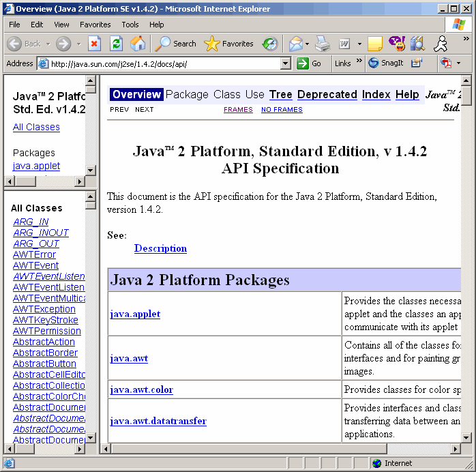This screenshot has width=476, height=472.
Task: Follow the Description link
Action: [x=160, y=248]
